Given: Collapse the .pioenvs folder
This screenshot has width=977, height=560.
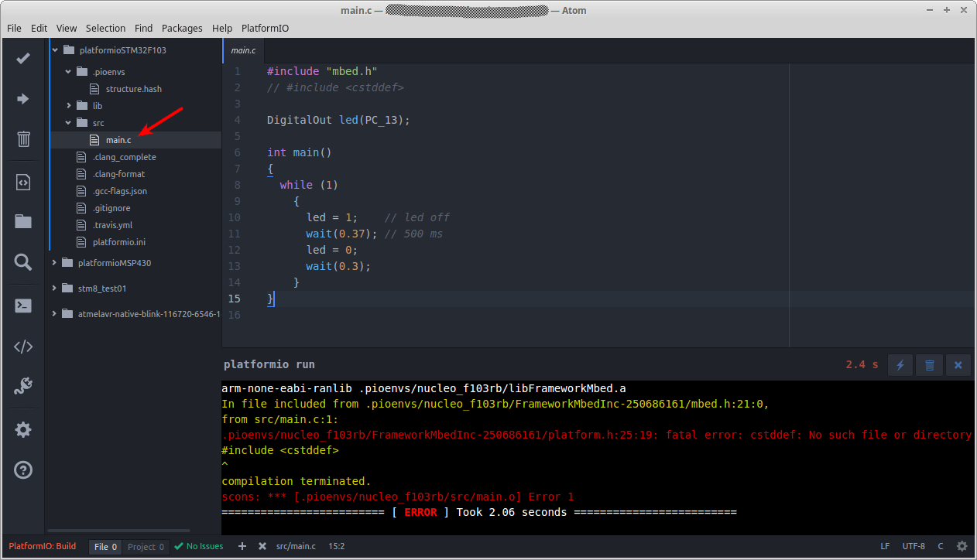Looking at the screenshot, I should point(68,72).
